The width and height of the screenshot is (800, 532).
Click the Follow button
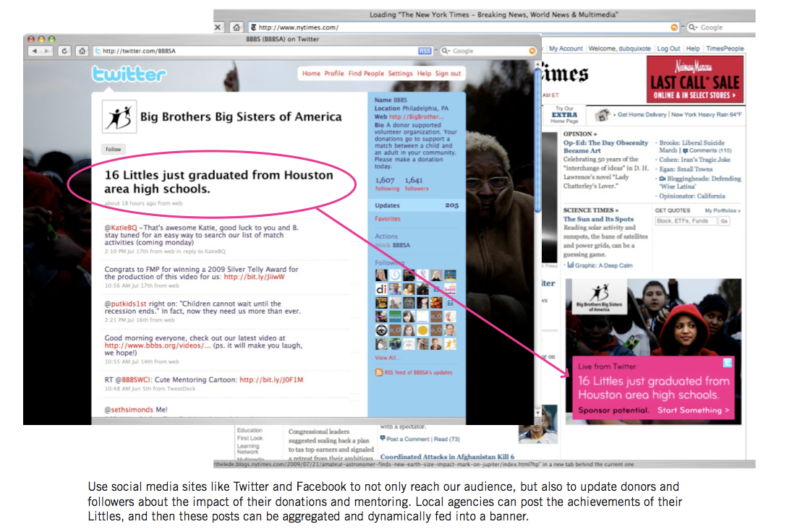(114, 150)
